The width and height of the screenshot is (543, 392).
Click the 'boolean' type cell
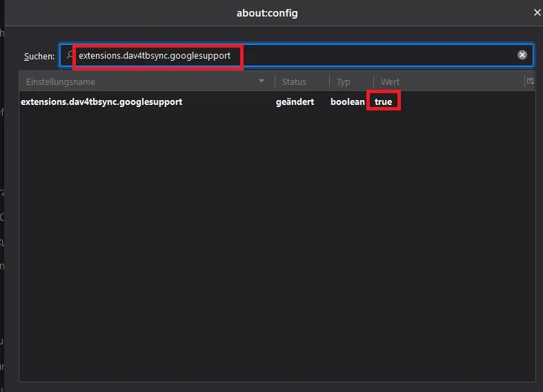click(347, 102)
